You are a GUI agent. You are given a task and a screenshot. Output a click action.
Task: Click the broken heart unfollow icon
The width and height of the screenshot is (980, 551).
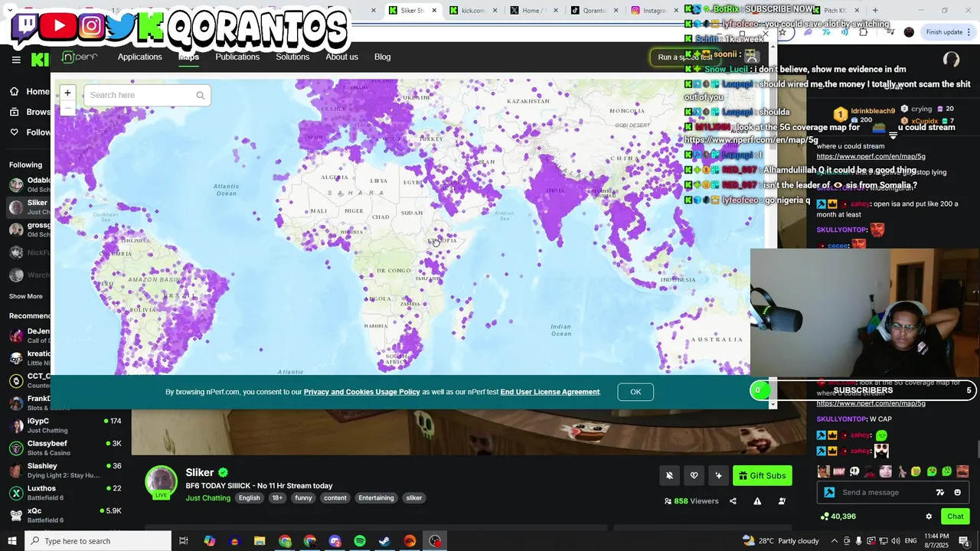tap(694, 475)
